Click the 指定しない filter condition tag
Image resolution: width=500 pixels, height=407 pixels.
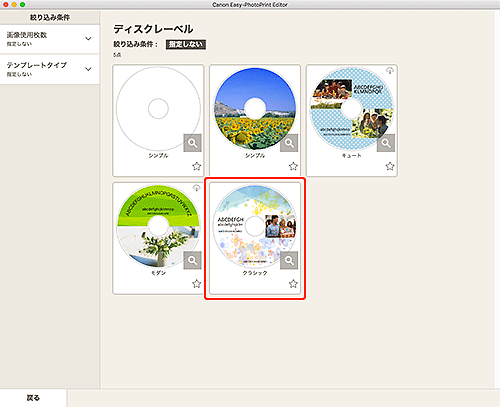(x=186, y=44)
